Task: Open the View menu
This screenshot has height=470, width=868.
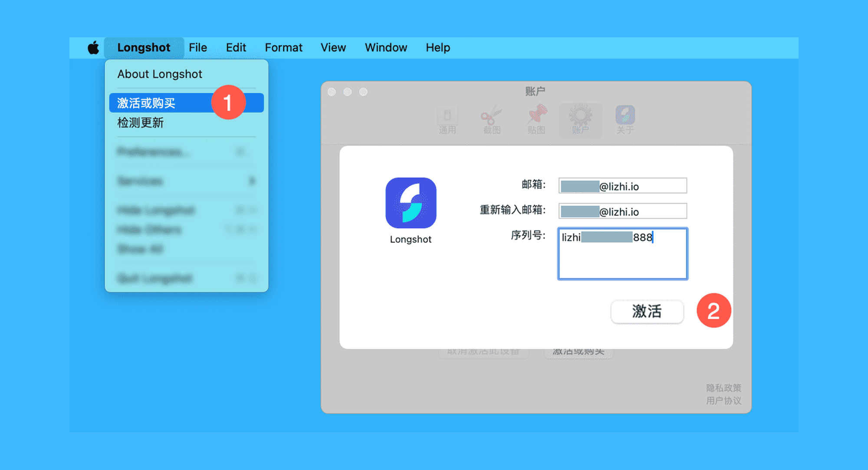Action: pyautogui.click(x=333, y=48)
